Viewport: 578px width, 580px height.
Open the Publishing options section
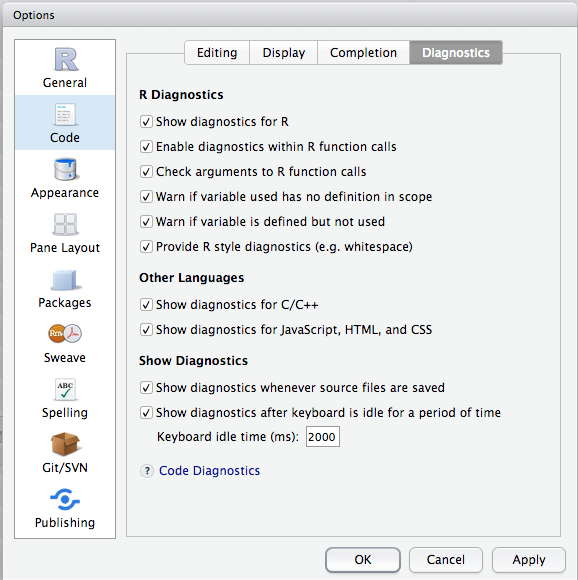pos(65,508)
